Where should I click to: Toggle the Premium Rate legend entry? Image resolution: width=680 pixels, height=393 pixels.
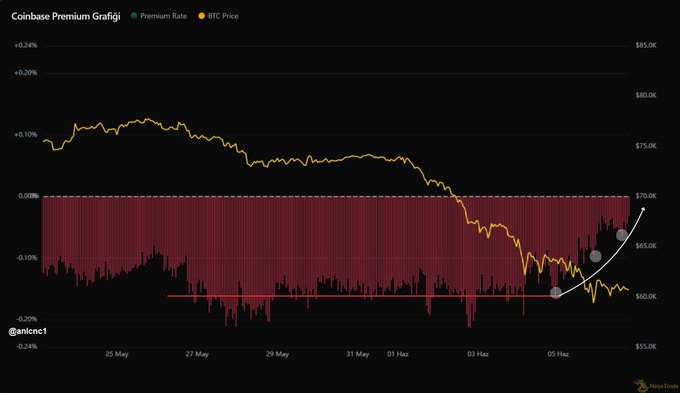[x=159, y=16]
